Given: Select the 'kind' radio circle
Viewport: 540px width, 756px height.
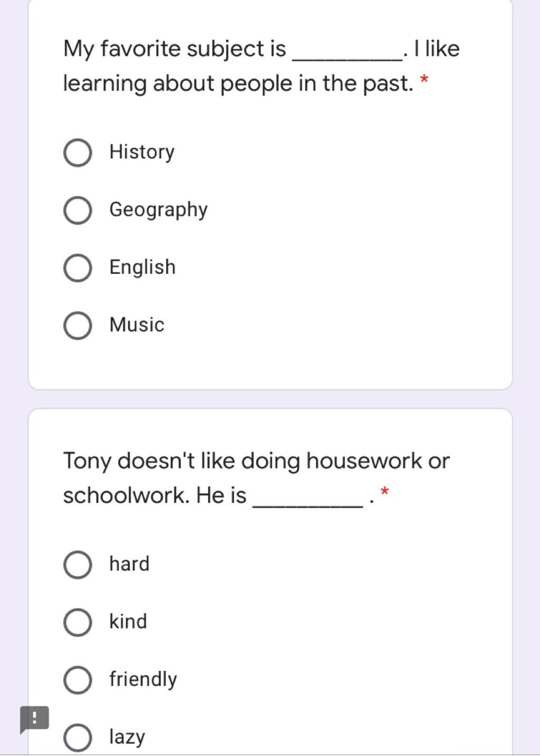Looking at the screenshot, I should [78, 622].
